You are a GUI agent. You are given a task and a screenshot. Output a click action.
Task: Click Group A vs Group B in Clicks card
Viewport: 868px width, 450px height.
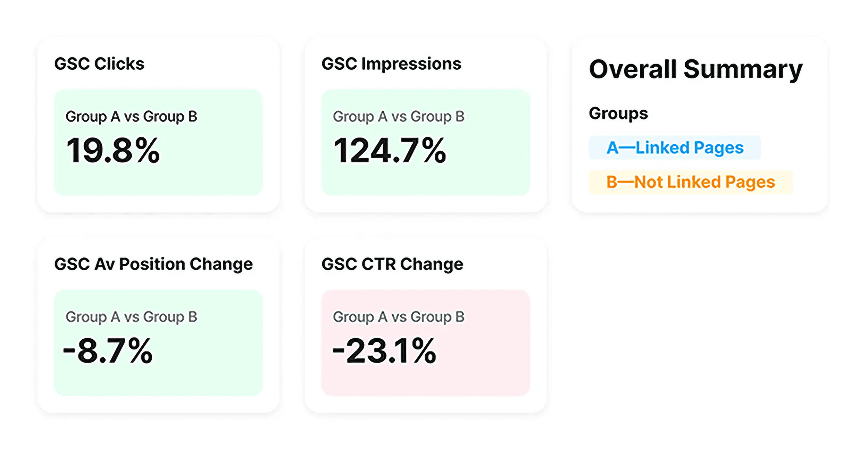131,117
